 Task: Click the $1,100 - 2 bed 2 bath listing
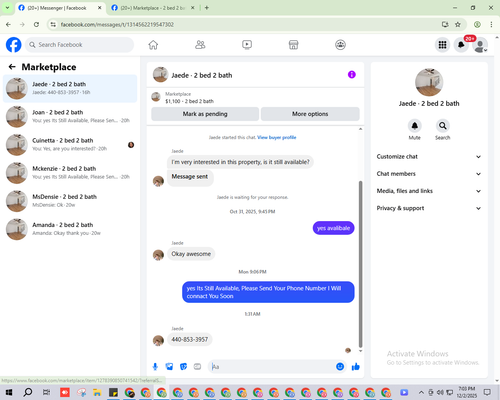click(x=190, y=101)
